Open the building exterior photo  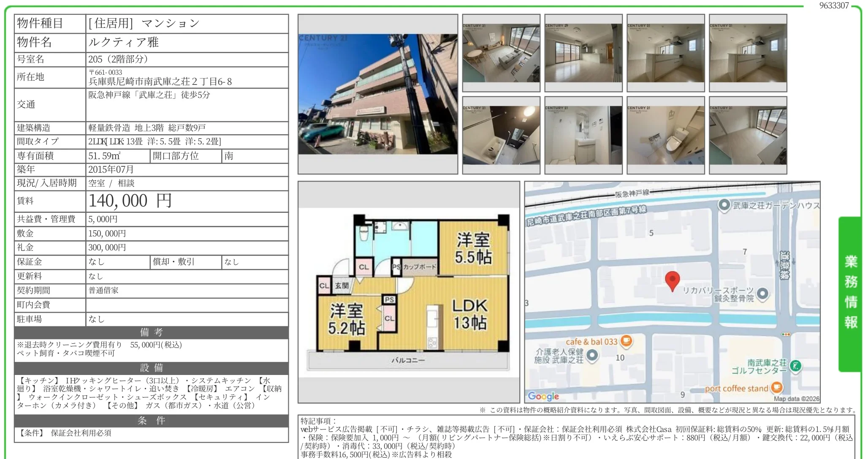pyautogui.click(x=378, y=94)
